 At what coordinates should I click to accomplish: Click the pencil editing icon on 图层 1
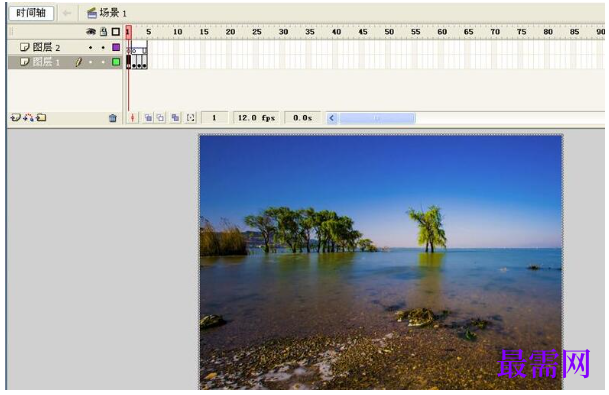(x=78, y=62)
